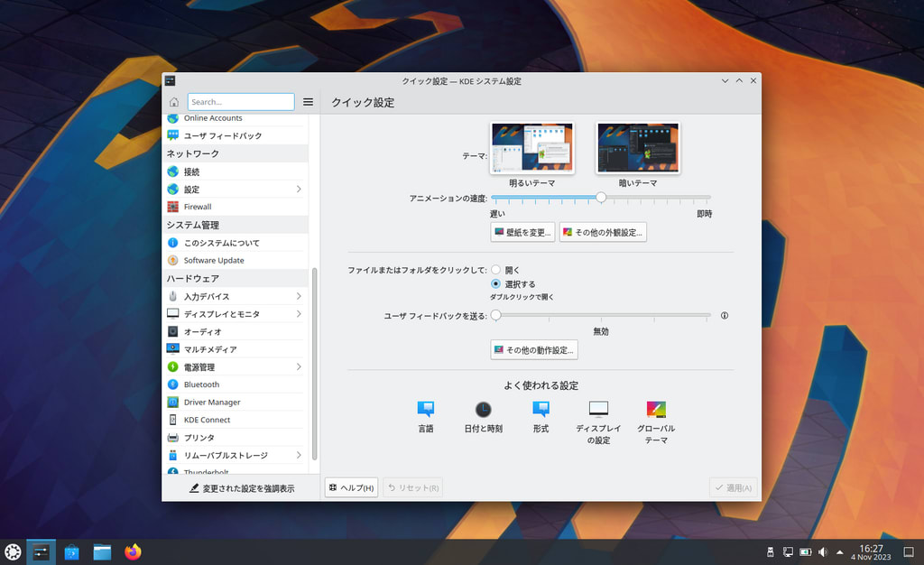
Task: Open the clock showing 16:27
Action: coord(871,552)
